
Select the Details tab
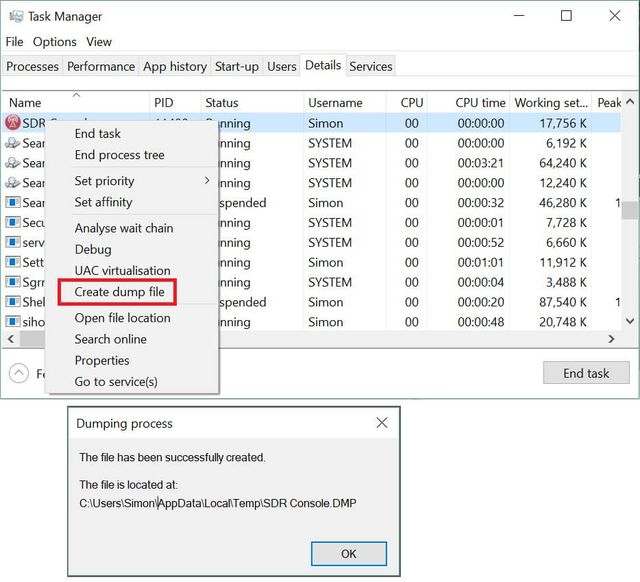[x=323, y=65]
